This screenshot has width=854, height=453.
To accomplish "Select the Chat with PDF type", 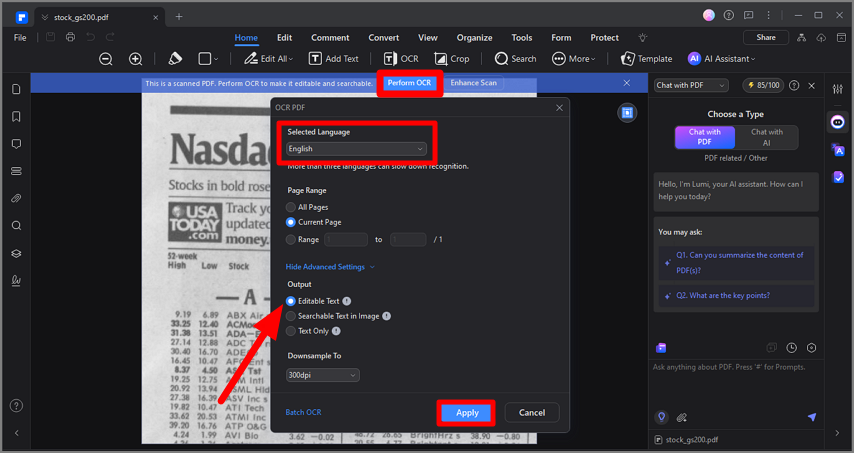I will point(705,137).
